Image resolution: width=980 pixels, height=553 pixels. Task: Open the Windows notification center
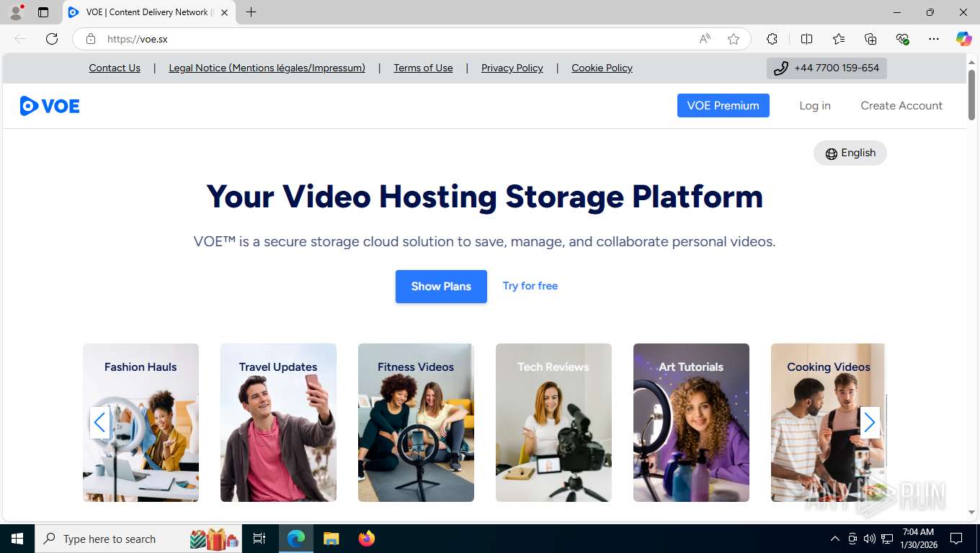(956, 539)
